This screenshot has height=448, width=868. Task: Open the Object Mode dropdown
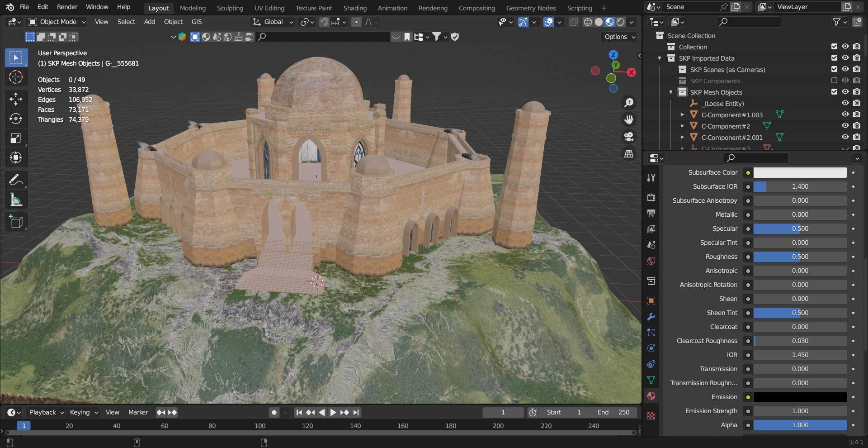tap(57, 22)
